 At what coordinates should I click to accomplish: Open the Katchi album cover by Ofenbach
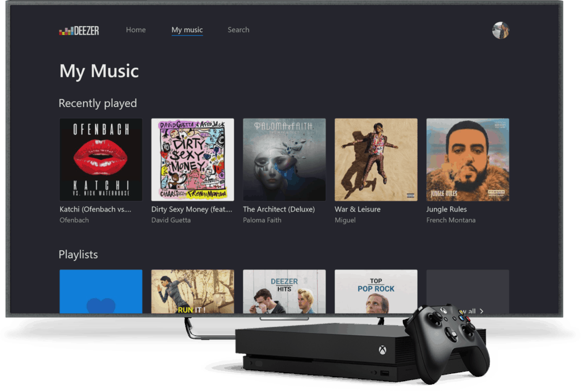pyautogui.click(x=101, y=159)
